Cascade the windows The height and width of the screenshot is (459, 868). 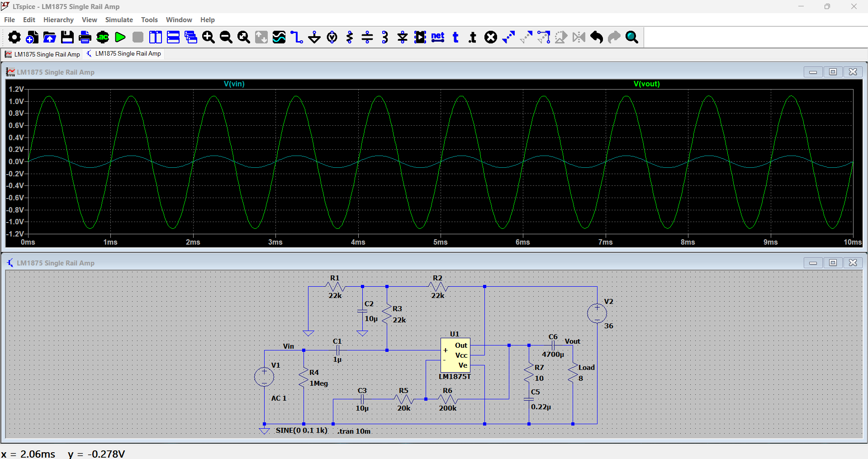191,37
